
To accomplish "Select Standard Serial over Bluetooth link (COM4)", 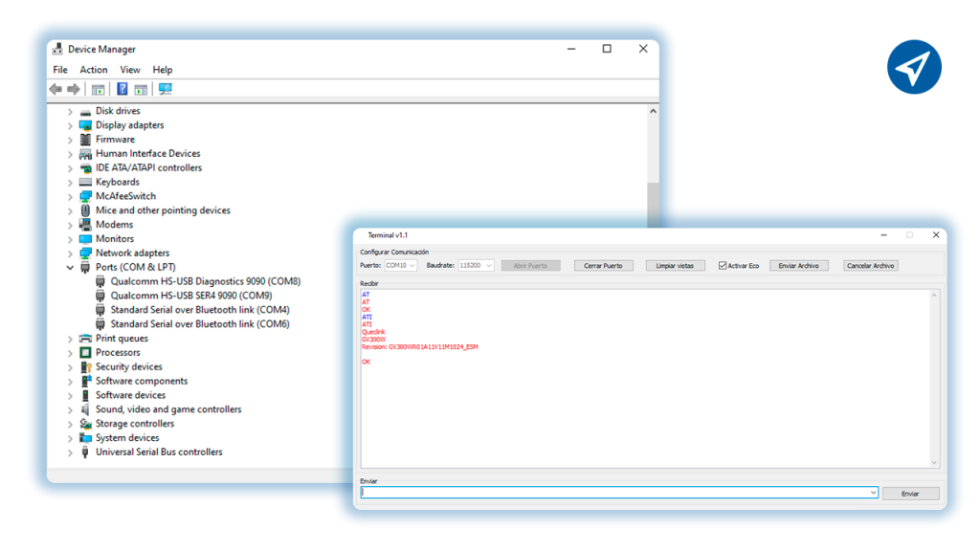I will pyautogui.click(x=200, y=310).
